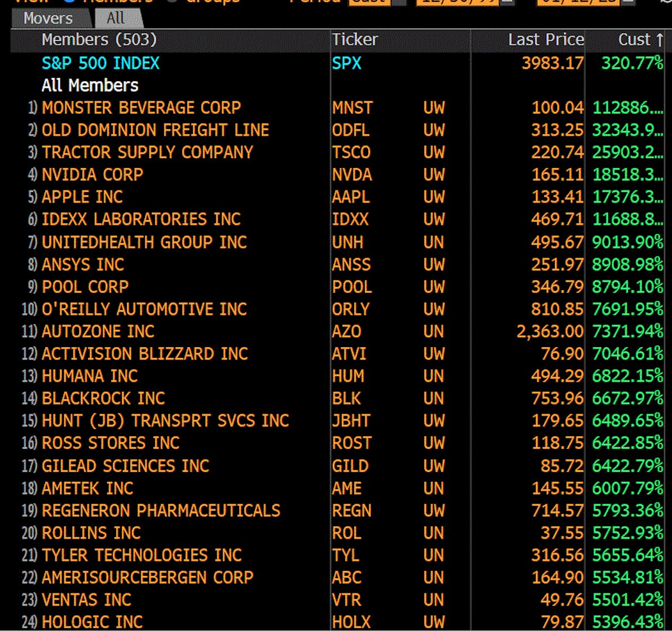672x631 pixels.
Task: Open TYLER TECHNOLOGIES INC
Action: [x=142, y=555]
